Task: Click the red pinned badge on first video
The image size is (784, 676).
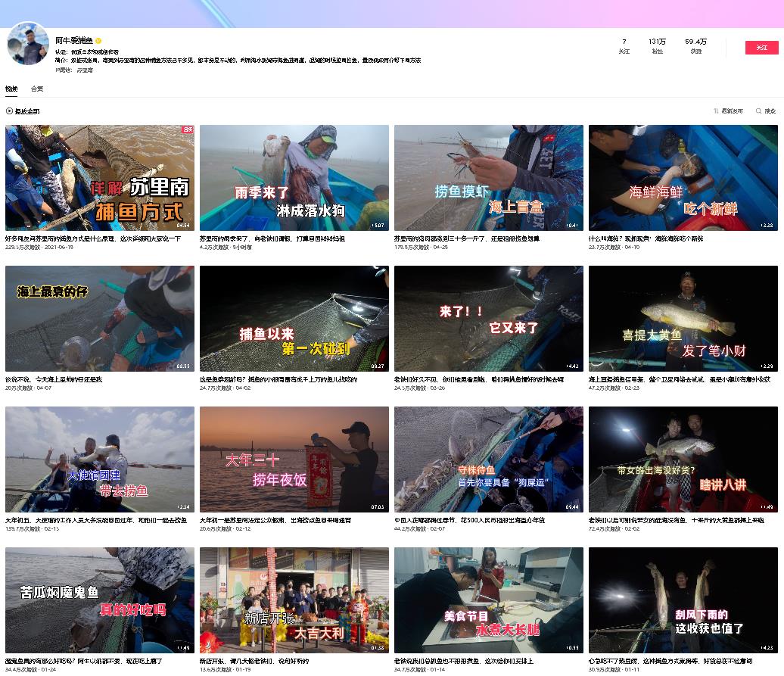Action: click(187, 130)
